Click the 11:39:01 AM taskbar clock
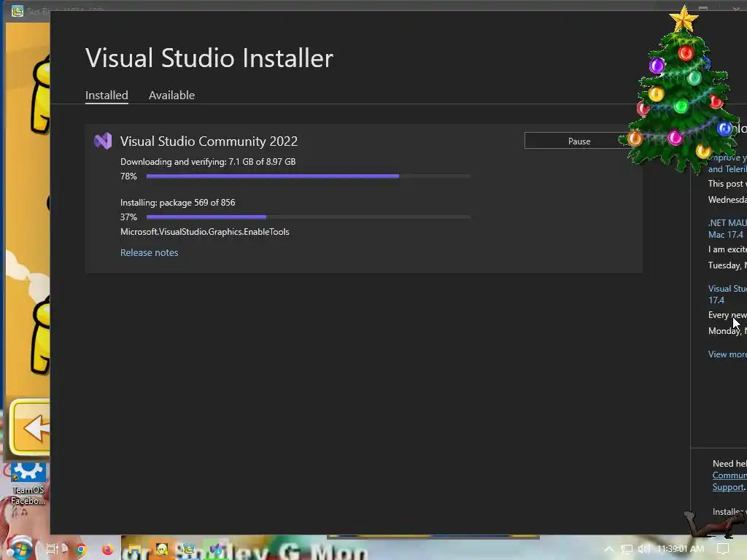 click(681, 549)
